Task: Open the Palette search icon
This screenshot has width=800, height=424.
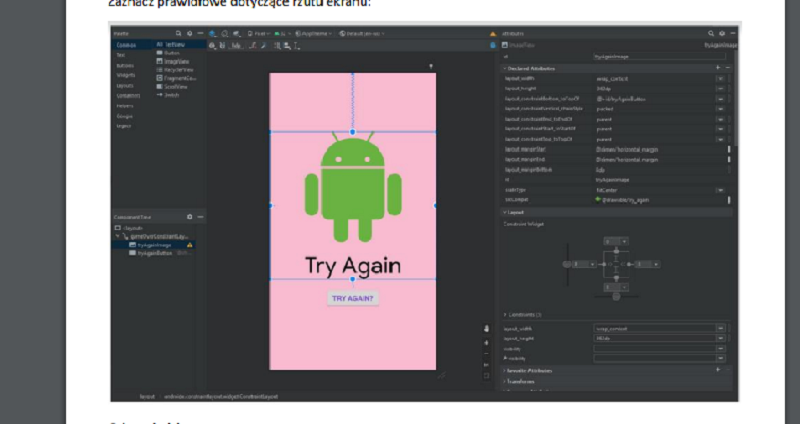Action: [179, 34]
